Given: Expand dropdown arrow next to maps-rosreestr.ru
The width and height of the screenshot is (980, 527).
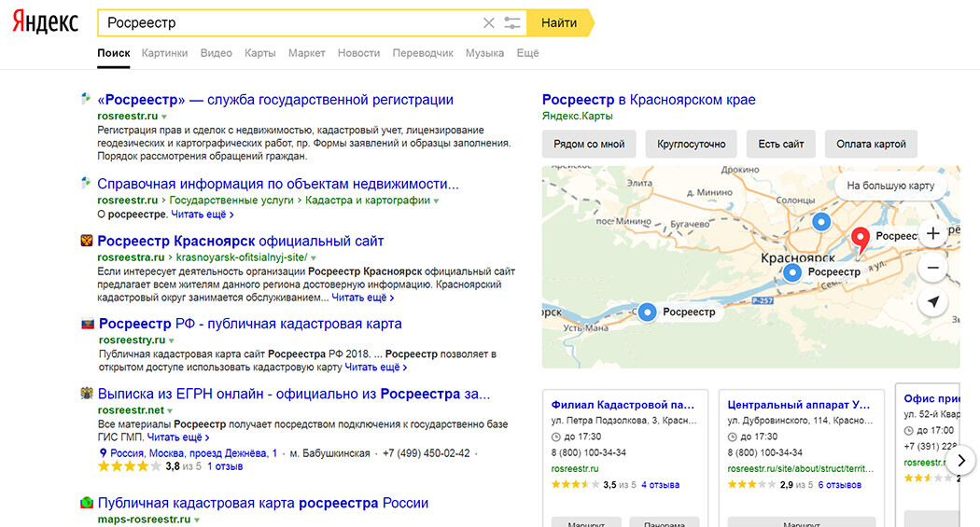Looking at the screenshot, I should click(197, 520).
